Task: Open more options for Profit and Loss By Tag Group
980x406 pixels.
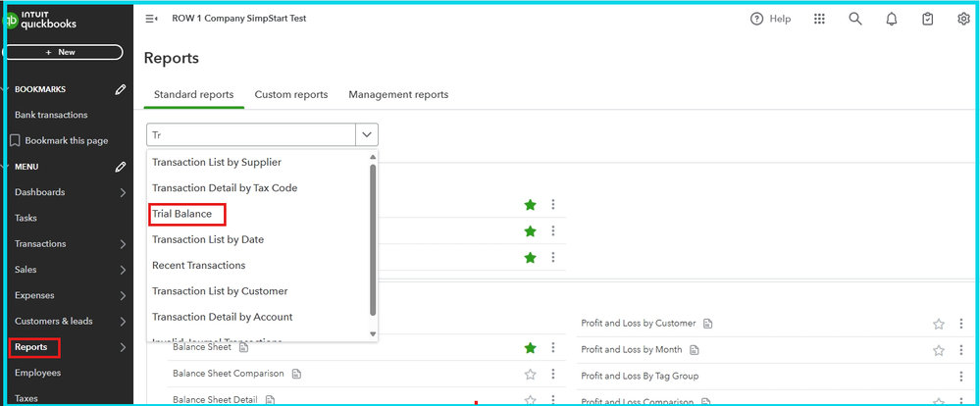Action: tap(961, 376)
